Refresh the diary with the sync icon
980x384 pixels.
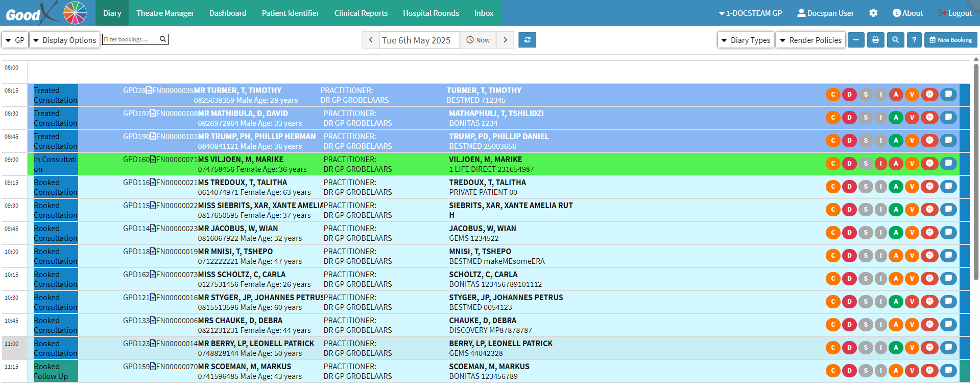coord(527,40)
